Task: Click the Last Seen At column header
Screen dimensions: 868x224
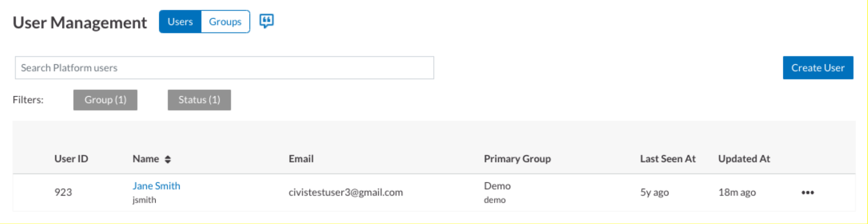Action: (668, 159)
